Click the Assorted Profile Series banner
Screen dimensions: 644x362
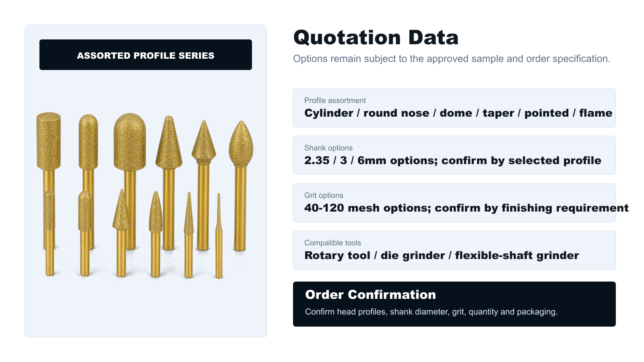coord(146,55)
